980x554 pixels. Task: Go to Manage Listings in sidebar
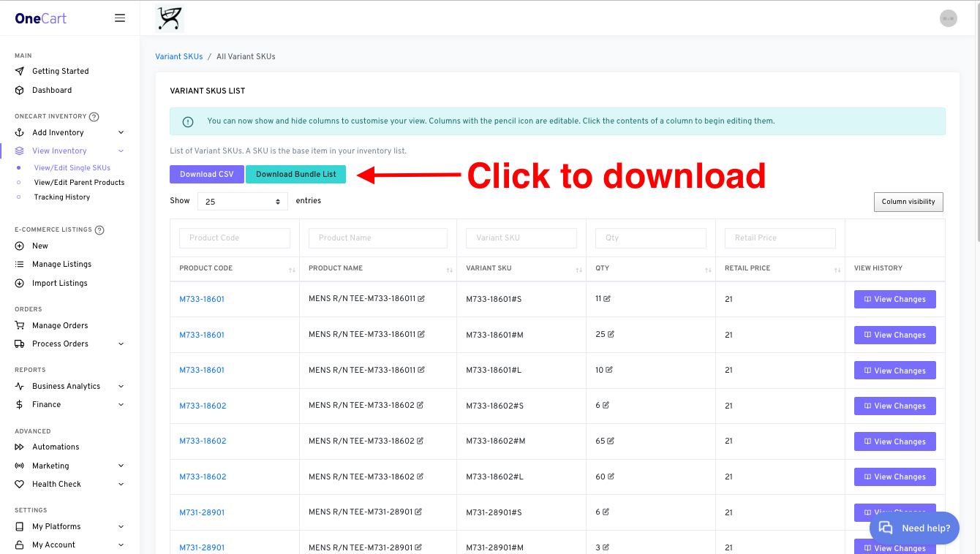[x=61, y=264]
